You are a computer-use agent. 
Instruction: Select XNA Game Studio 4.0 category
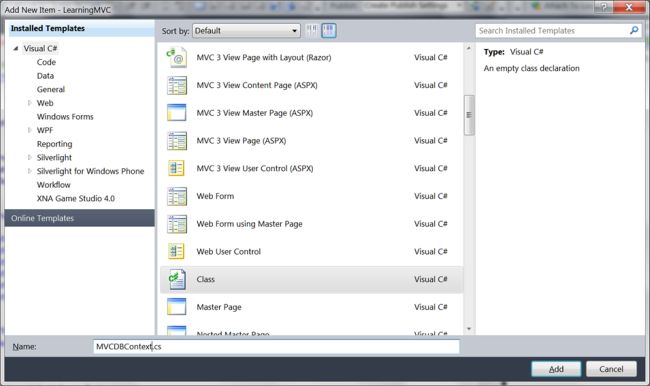[75, 199]
